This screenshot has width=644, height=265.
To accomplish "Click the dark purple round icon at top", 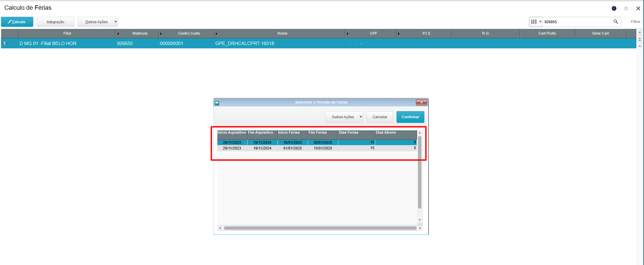I will coord(614,8).
